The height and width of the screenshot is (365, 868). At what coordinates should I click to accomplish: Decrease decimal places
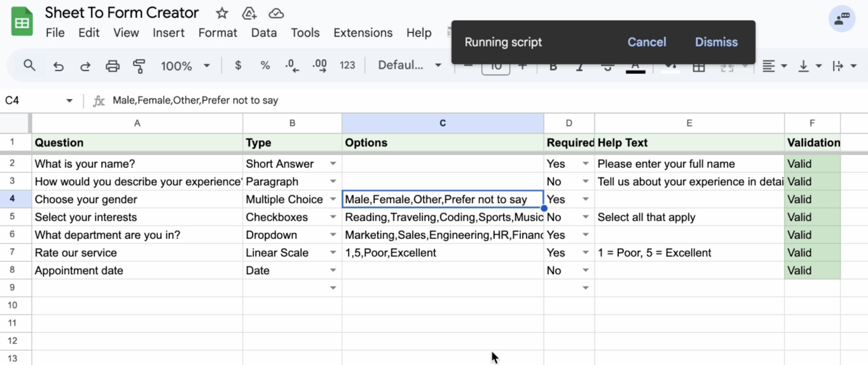(292, 65)
